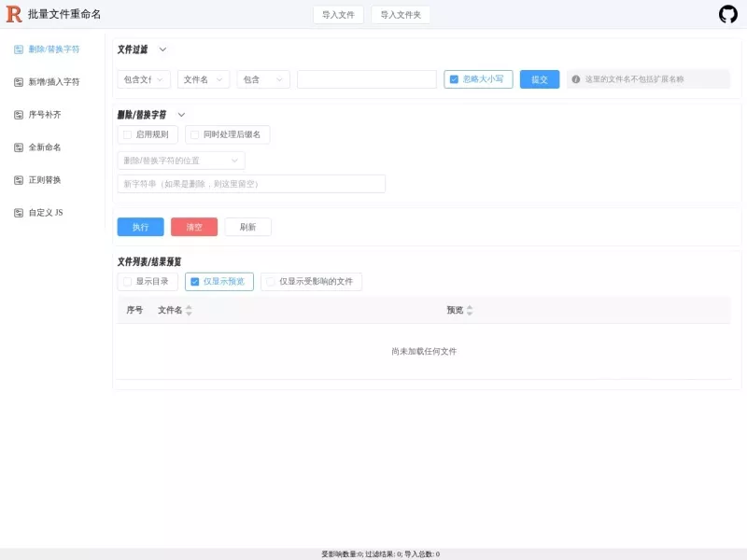The height and width of the screenshot is (560, 747).
Task: Select 全新命名 in sidebar
Action: (x=45, y=147)
